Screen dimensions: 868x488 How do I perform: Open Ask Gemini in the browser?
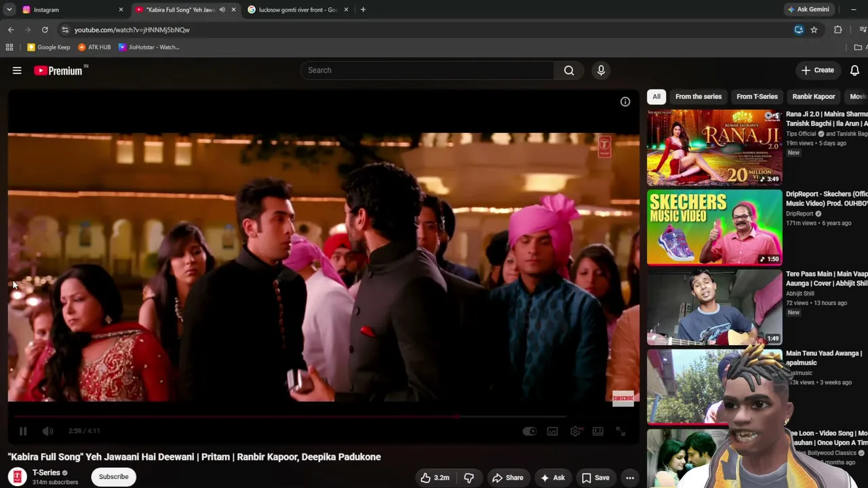pyautogui.click(x=808, y=9)
